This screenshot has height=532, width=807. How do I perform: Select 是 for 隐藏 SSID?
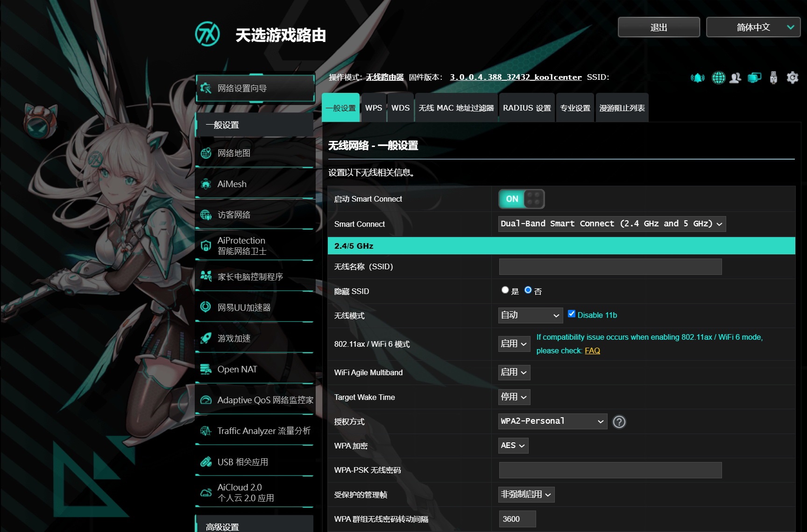click(x=505, y=290)
